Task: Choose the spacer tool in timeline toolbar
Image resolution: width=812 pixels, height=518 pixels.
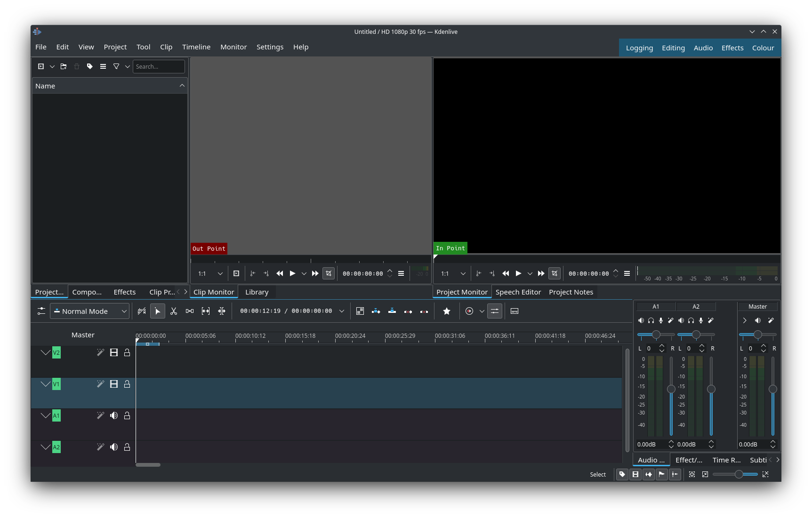Action: pyautogui.click(x=190, y=311)
